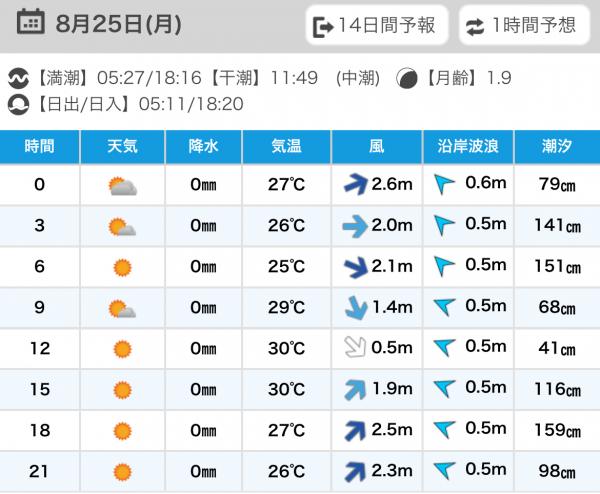The image size is (600, 494).
Task: Select the 沿岸波浪 column header
Action: [468, 147]
